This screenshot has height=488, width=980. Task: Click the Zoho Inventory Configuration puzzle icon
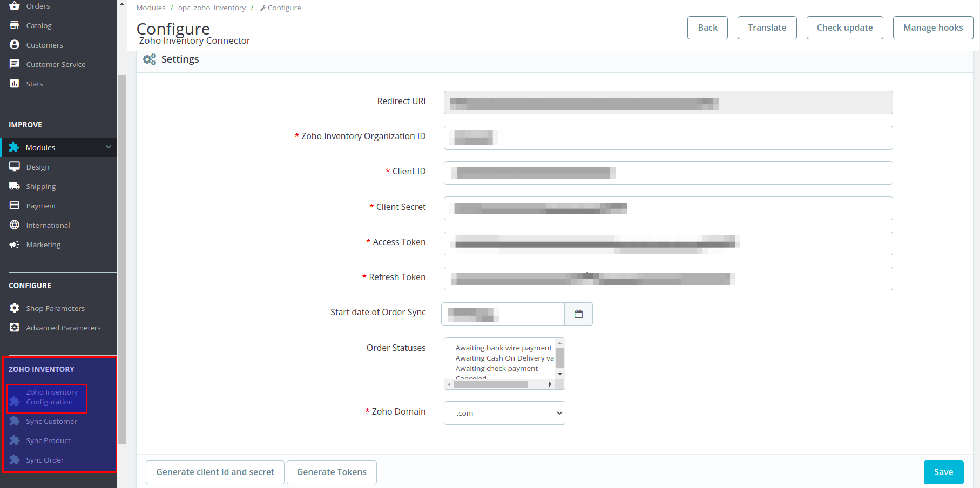tap(15, 402)
